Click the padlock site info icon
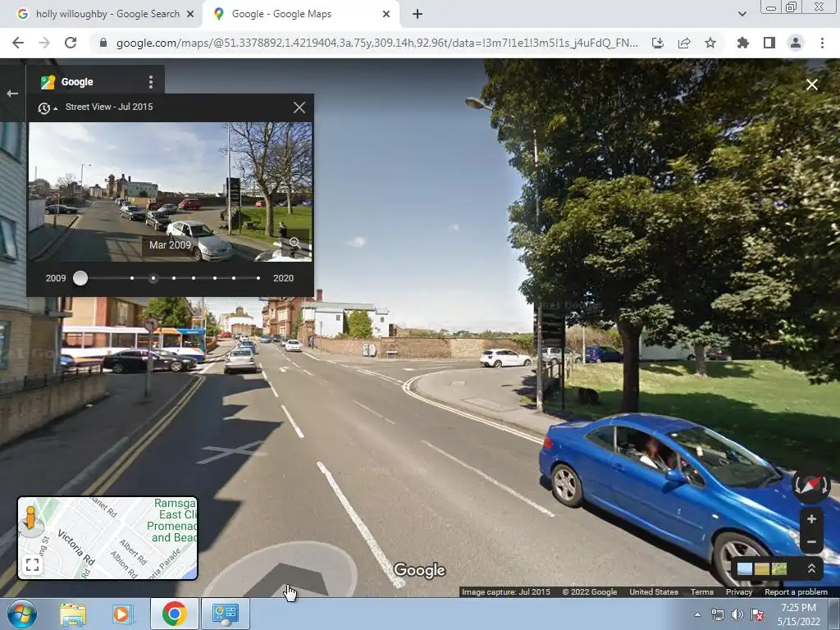The image size is (840, 630). pyautogui.click(x=103, y=43)
